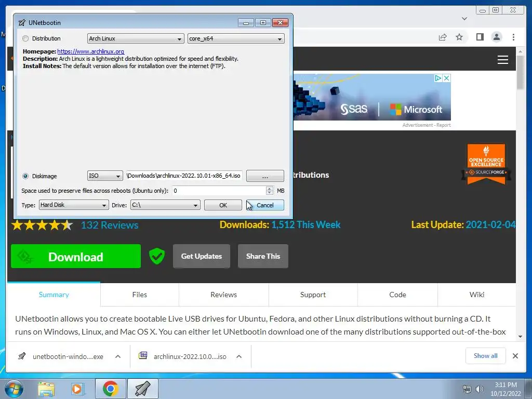Image resolution: width=532 pixels, height=399 pixels.
Task: Click the Chrome share page icon
Action: tap(443, 37)
